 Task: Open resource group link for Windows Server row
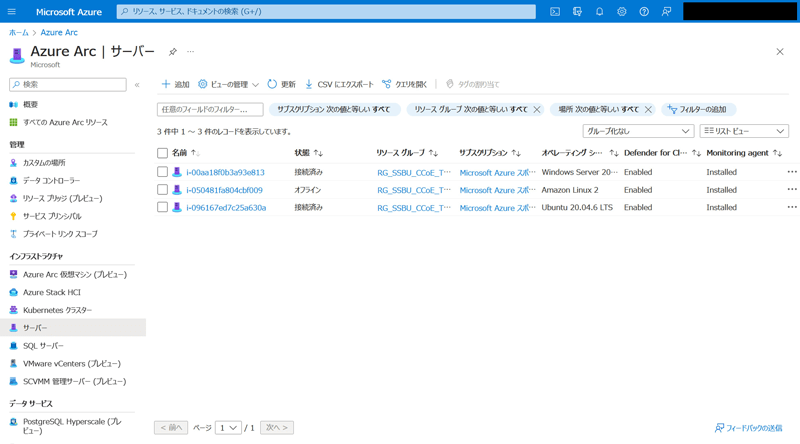coord(414,172)
